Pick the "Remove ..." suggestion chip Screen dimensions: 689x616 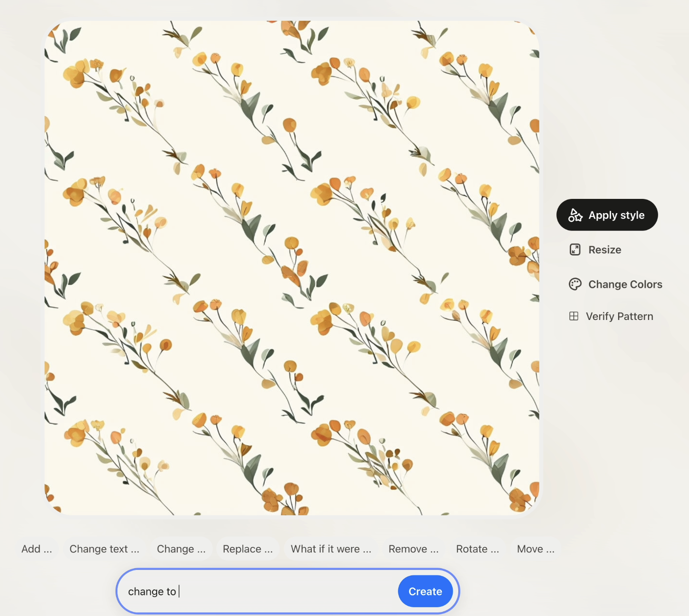pos(414,549)
